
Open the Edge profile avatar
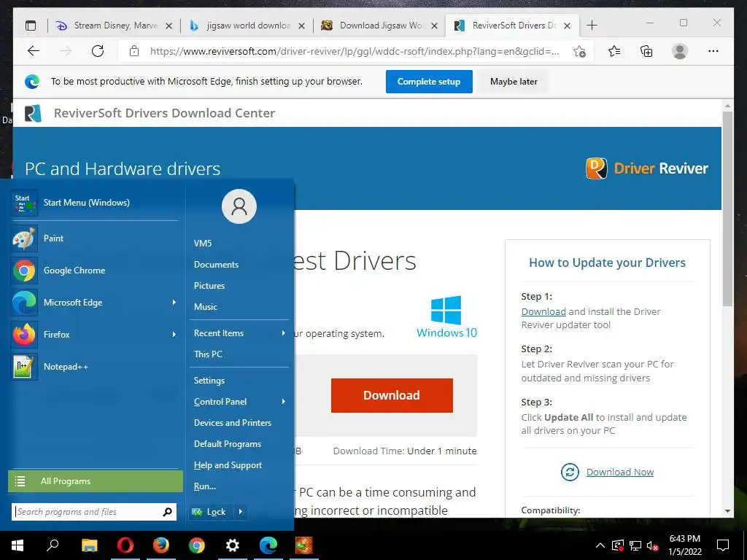pyautogui.click(x=680, y=51)
